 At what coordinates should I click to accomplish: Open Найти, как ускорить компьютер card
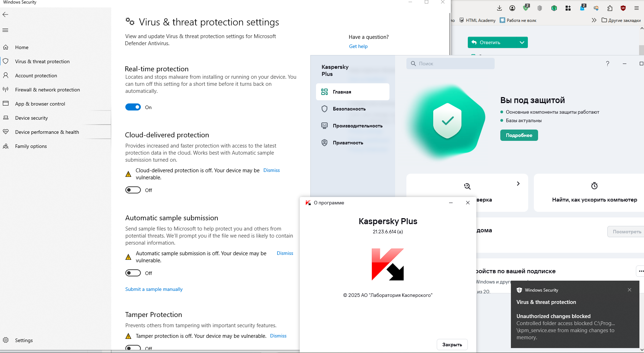pyautogui.click(x=589, y=193)
